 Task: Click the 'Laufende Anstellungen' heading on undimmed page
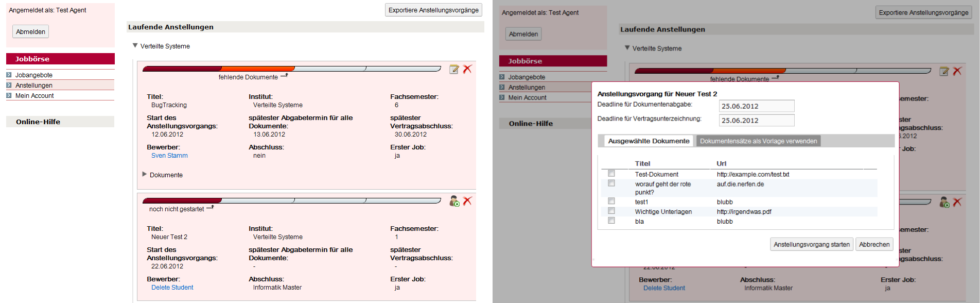[171, 27]
